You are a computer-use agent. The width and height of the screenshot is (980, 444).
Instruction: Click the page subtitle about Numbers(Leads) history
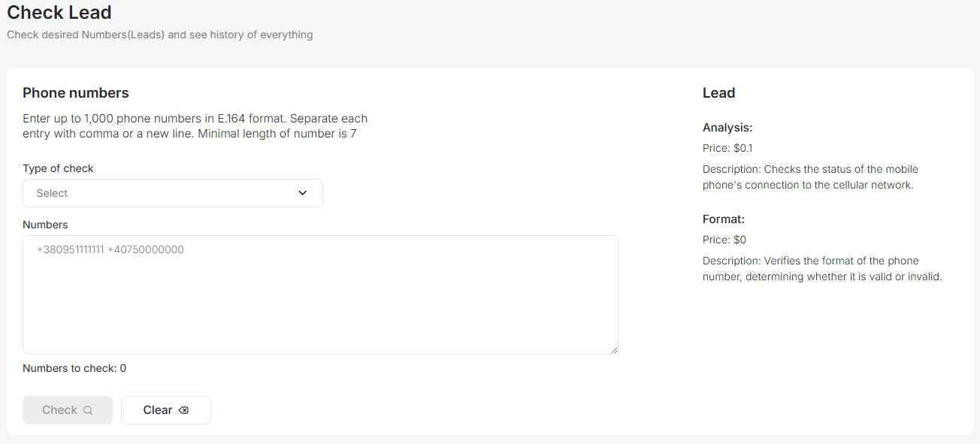159,35
